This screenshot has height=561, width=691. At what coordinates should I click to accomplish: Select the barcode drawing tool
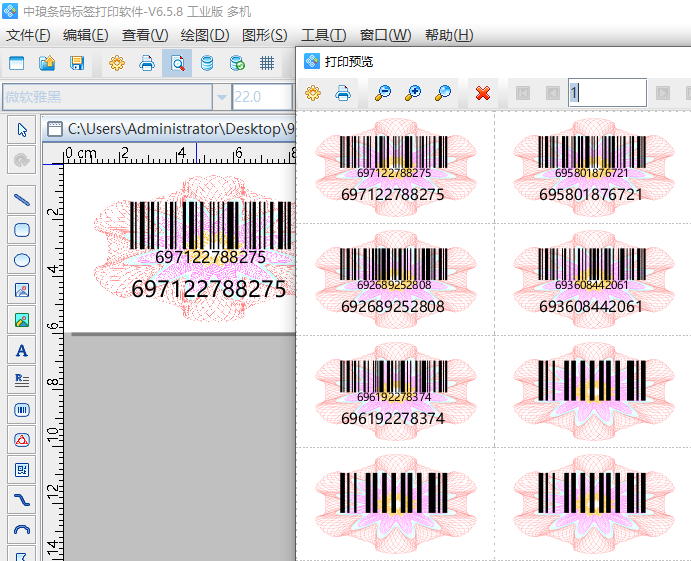[21, 410]
